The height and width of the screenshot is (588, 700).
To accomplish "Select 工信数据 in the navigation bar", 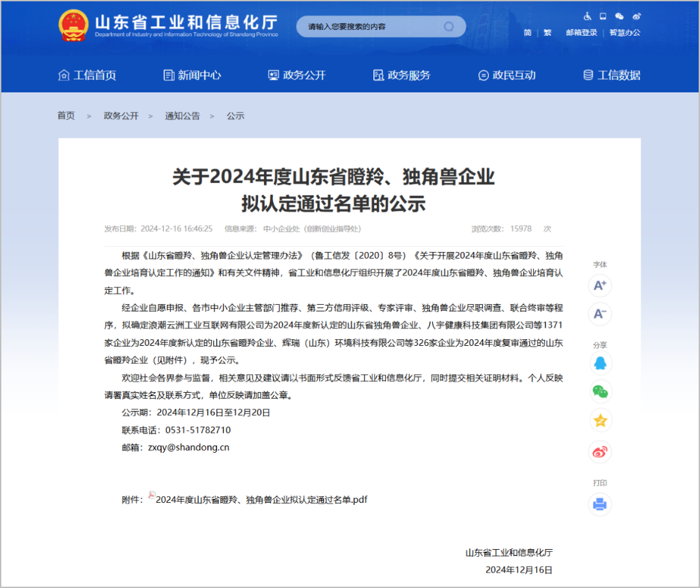I will (612, 75).
